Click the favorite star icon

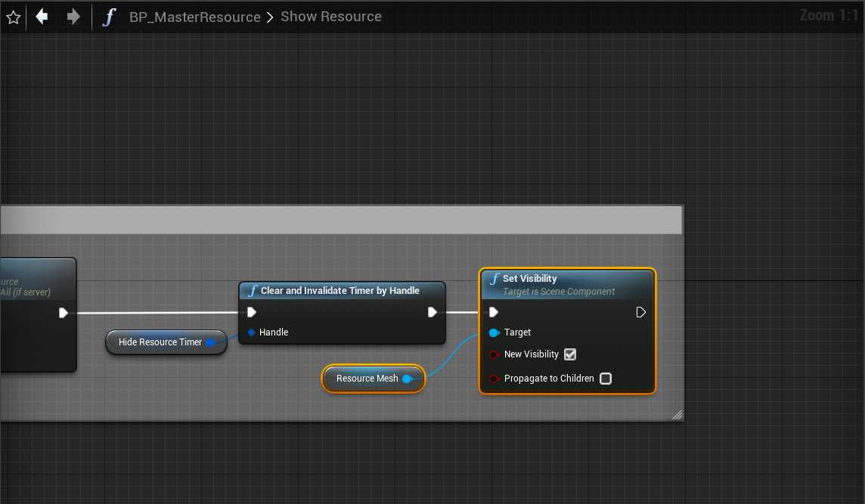pos(13,17)
